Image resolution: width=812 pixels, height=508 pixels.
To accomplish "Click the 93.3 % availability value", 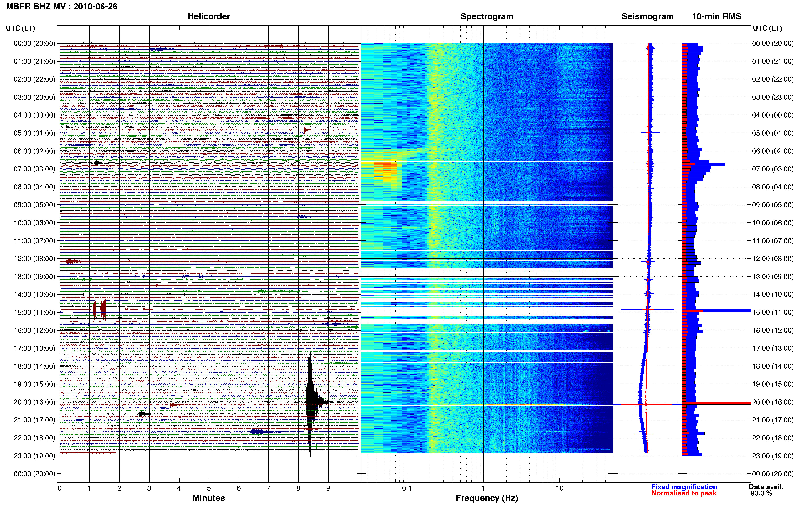I will click(x=761, y=493).
